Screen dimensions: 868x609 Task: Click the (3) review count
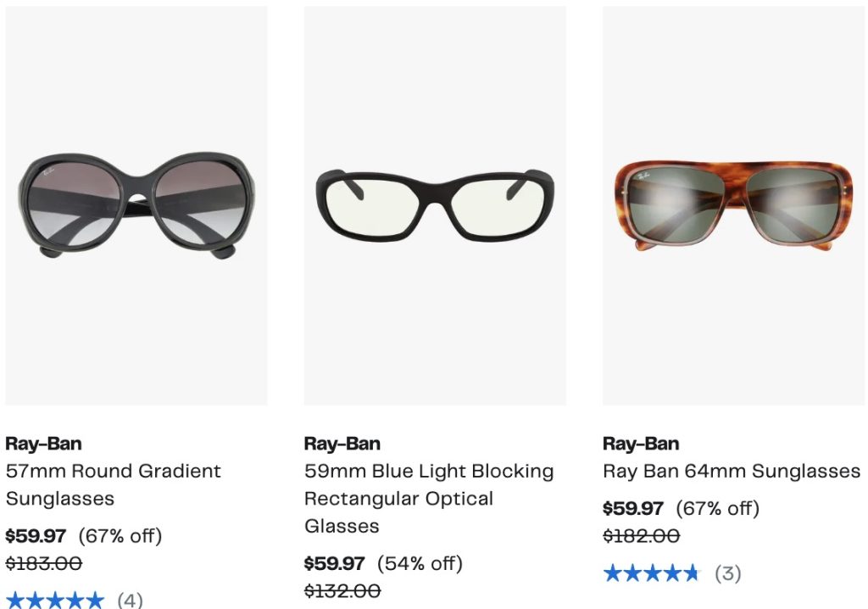(727, 573)
